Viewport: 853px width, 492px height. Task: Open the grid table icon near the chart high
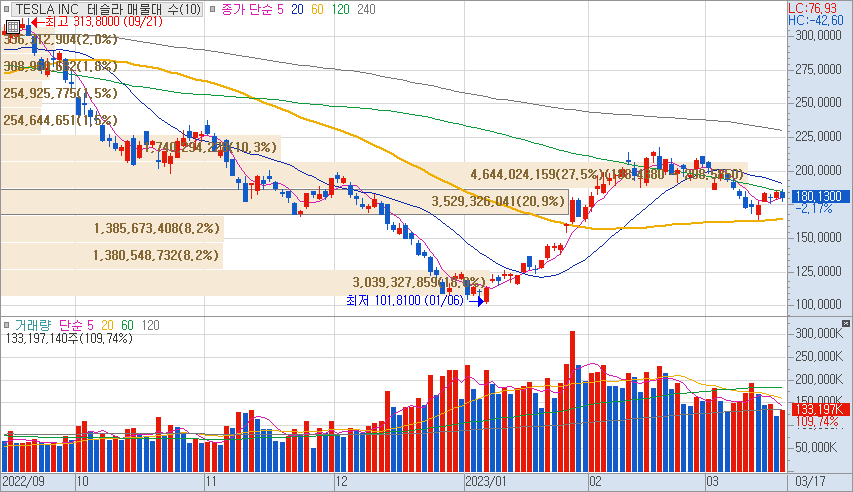tap(12, 26)
